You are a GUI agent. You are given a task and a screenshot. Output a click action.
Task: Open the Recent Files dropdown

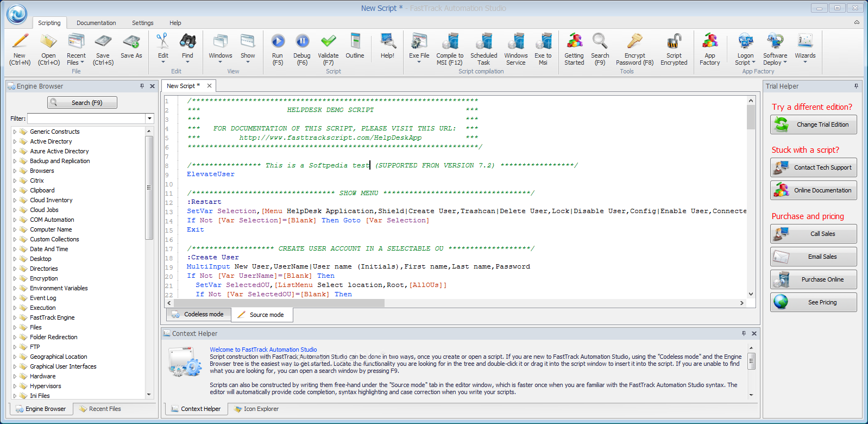[76, 49]
